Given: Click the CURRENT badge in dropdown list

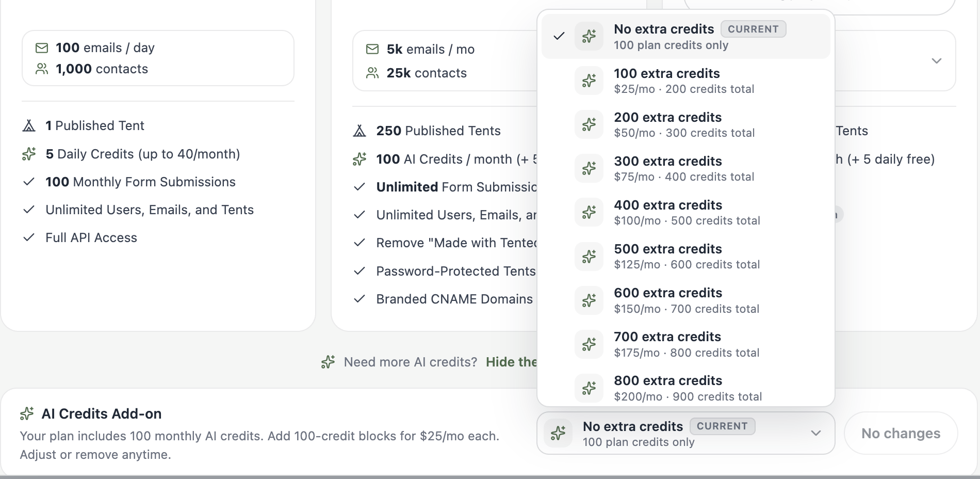Looking at the screenshot, I should click(753, 29).
